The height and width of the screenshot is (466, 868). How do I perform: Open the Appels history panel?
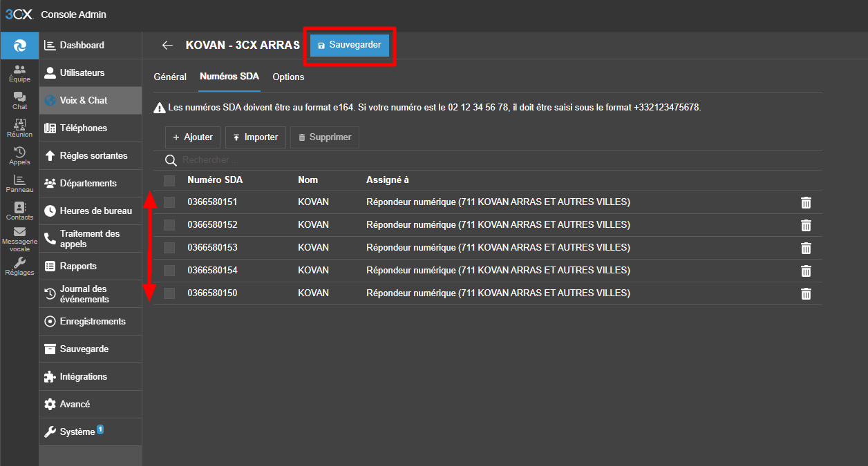[x=19, y=156]
